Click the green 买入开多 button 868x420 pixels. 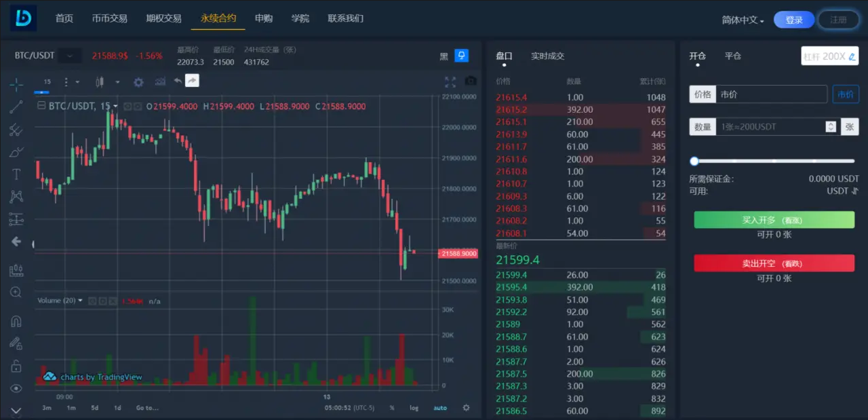[774, 220]
